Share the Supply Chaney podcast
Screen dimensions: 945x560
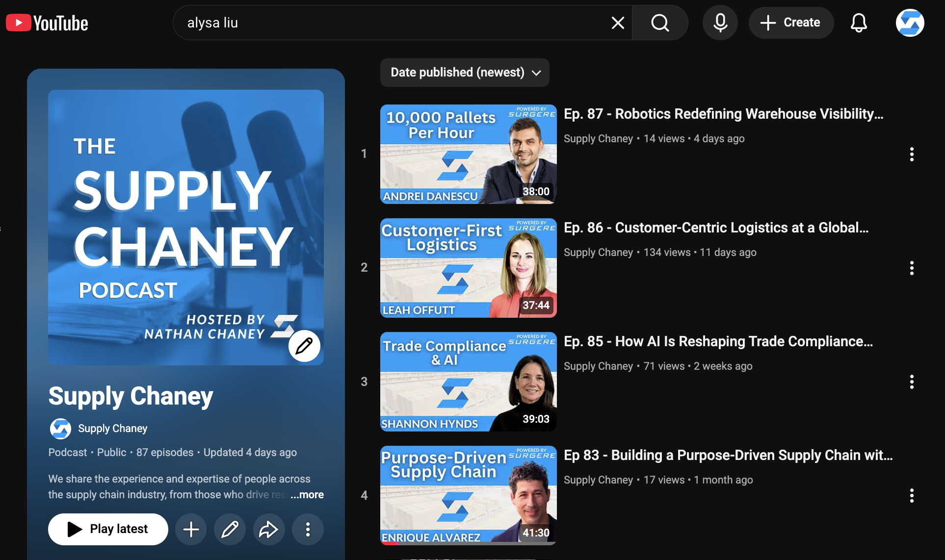point(268,529)
